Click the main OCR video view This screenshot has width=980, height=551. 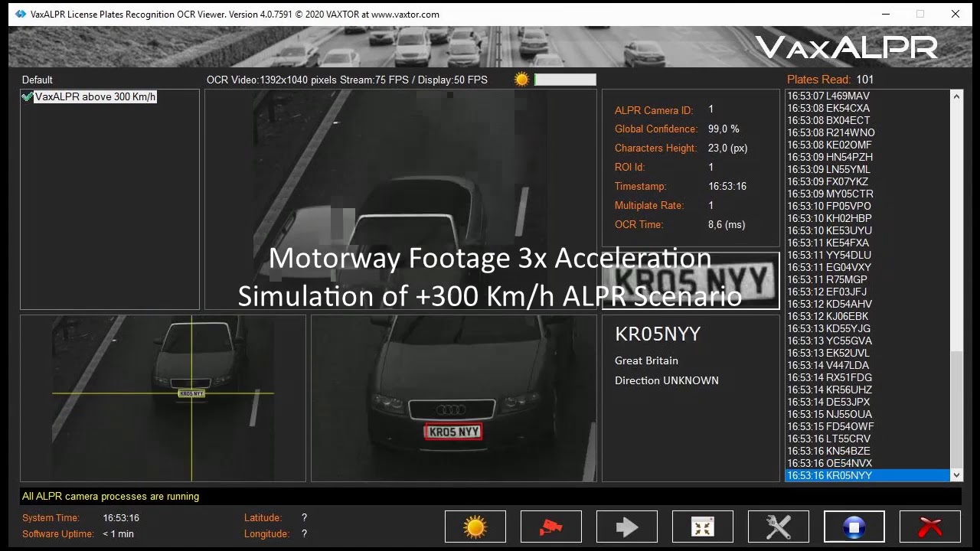pos(400,199)
